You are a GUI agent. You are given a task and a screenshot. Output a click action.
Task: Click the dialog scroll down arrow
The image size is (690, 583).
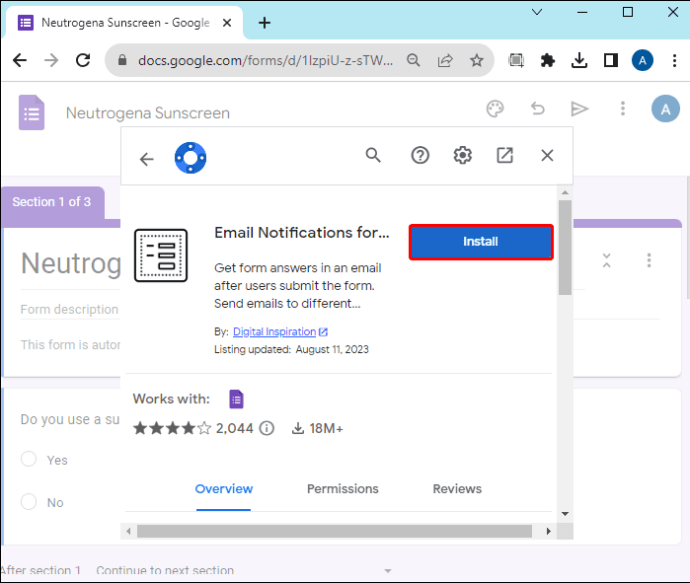pos(565,513)
